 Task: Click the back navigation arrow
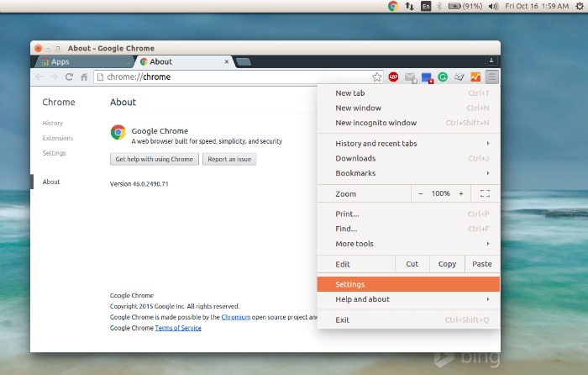click(39, 77)
